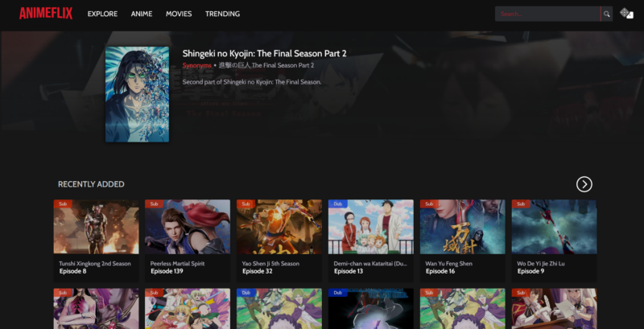Open Demi-chan wa Kataritai thumbnail
Image resolution: width=644 pixels, height=329 pixels.
pyautogui.click(x=371, y=227)
